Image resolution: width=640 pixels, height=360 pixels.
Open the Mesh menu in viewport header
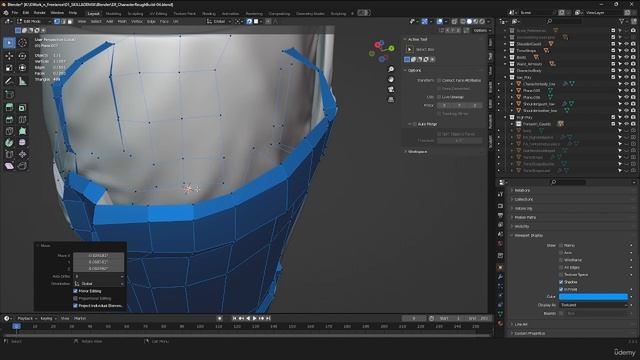(122, 21)
